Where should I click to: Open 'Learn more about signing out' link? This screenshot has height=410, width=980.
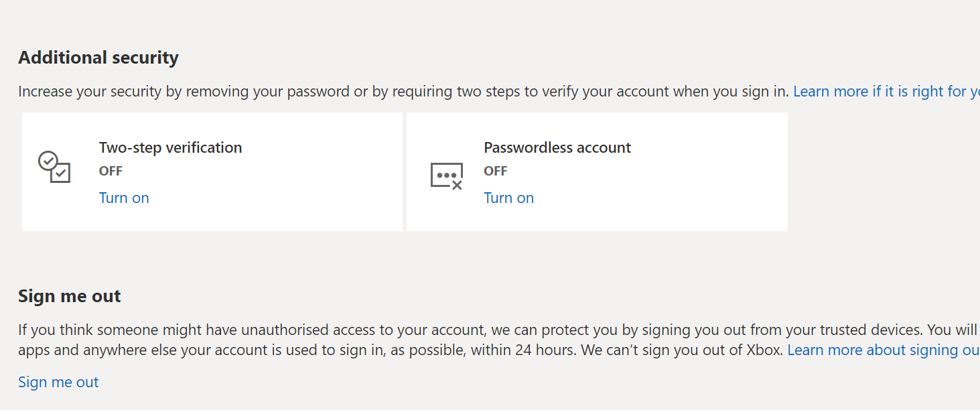(882, 350)
